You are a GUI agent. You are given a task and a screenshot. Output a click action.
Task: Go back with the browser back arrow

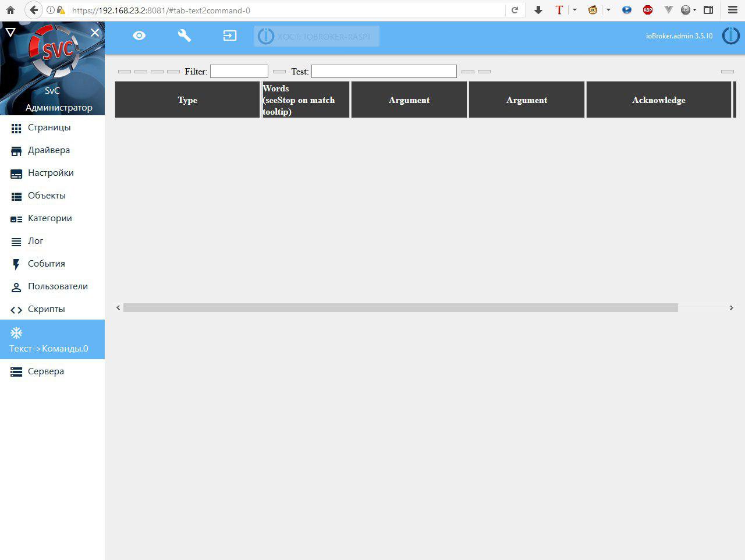pos(34,10)
